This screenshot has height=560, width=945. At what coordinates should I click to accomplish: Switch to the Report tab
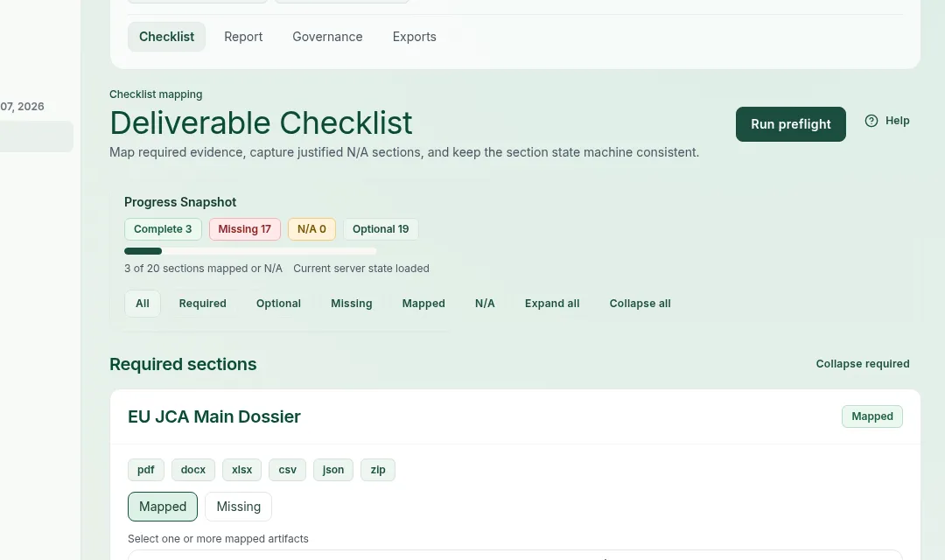pyautogui.click(x=243, y=36)
